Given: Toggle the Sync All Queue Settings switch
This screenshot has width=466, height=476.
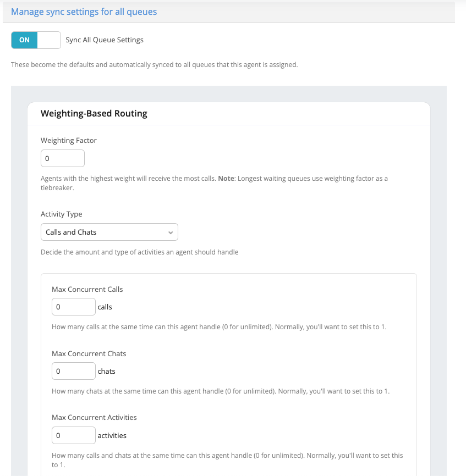Looking at the screenshot, I should pyautogui.click(x=35, y=40).
